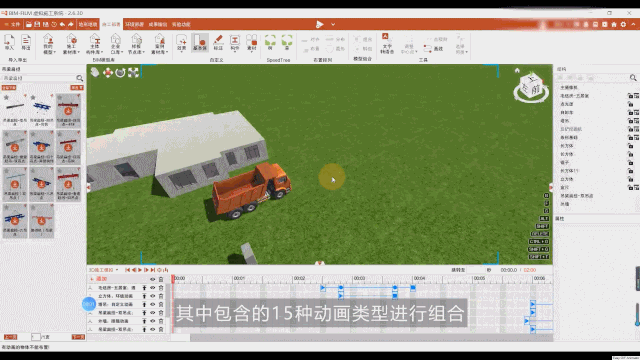Collapse the ribbon with the up chevron
Screen dimensions: 640x360
(633, 24)
